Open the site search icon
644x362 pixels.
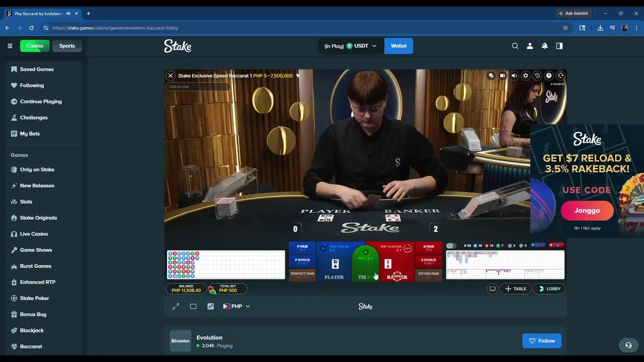[x=515, y=46]
